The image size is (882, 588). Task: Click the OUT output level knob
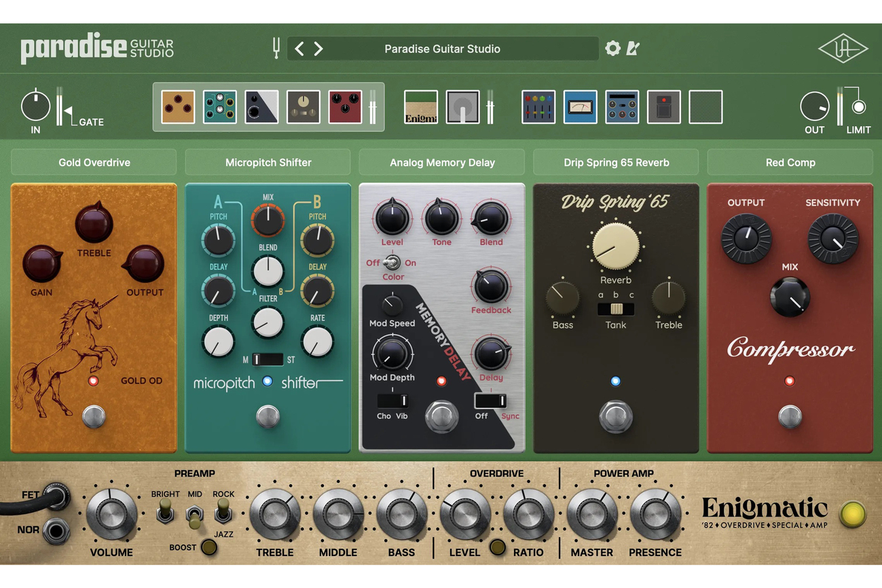814,107
